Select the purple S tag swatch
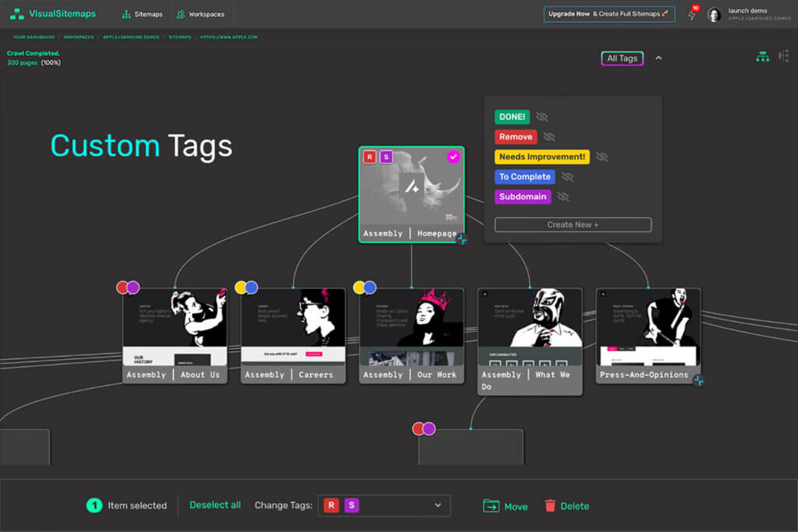The image size is (798, 532). click(352, 505)
